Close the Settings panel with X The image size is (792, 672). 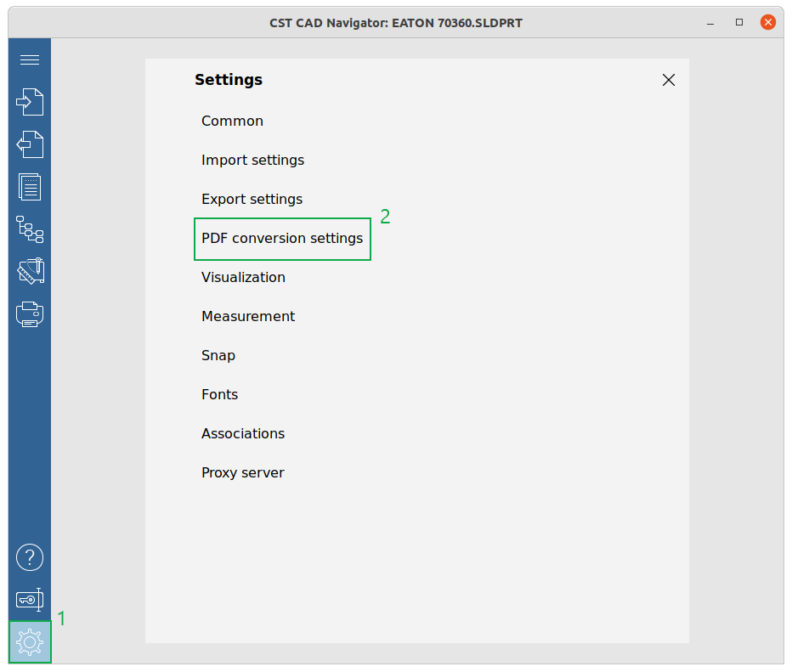[669, 80]
